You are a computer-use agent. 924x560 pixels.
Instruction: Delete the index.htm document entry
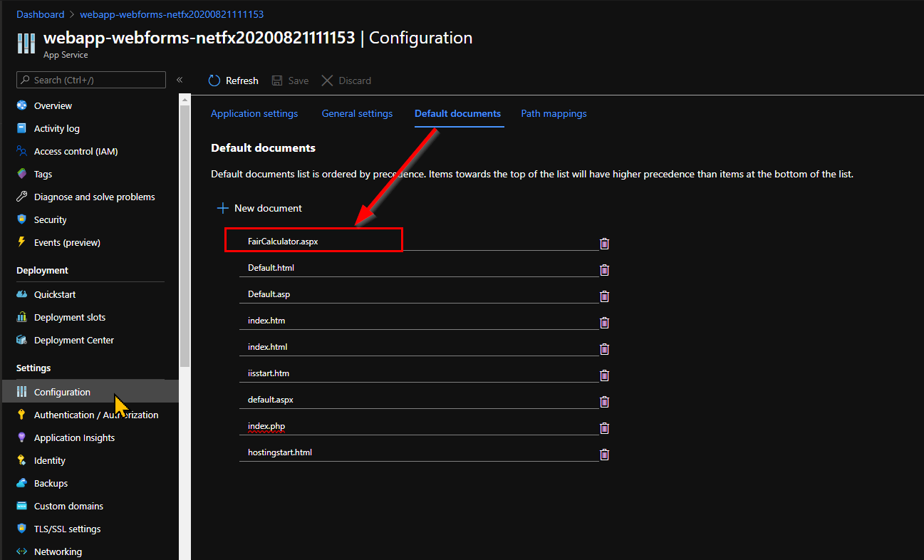pyautogui.click(x=604, y=323)
